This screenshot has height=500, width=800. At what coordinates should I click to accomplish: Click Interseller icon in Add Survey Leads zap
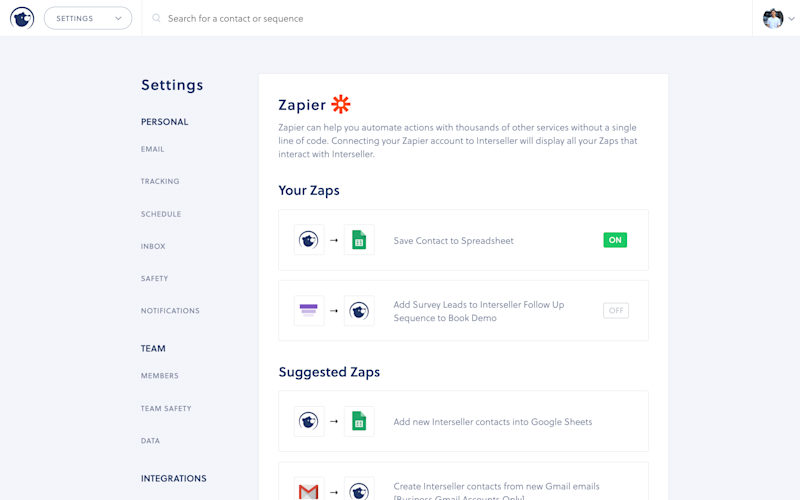(359, 310)
